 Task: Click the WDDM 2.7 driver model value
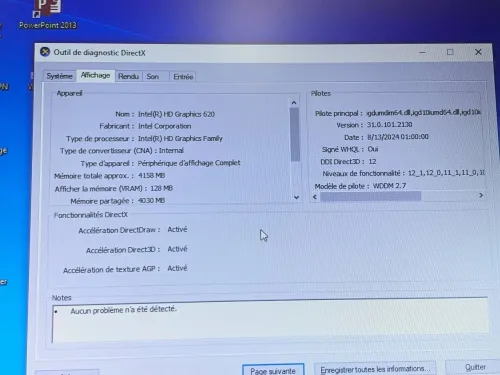(x=389, y=186)
